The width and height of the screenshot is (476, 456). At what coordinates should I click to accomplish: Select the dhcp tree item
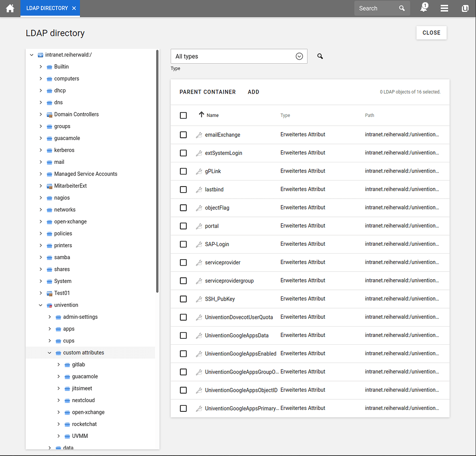point(60,91)
